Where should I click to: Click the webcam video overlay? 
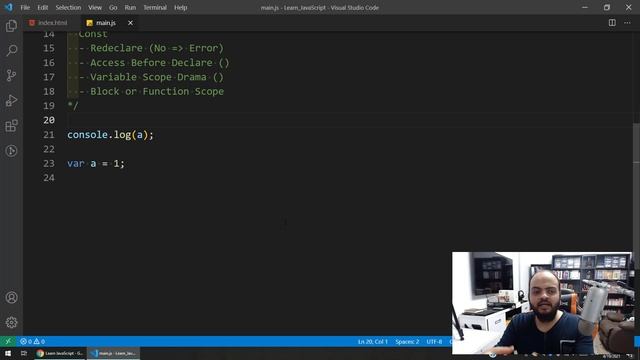pyautogui.click(x=542, y=303)
